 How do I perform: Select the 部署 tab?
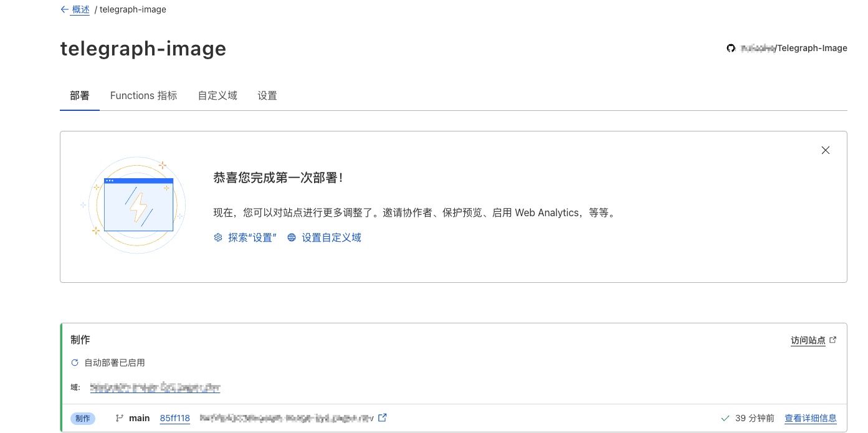(x=80, y=95)
